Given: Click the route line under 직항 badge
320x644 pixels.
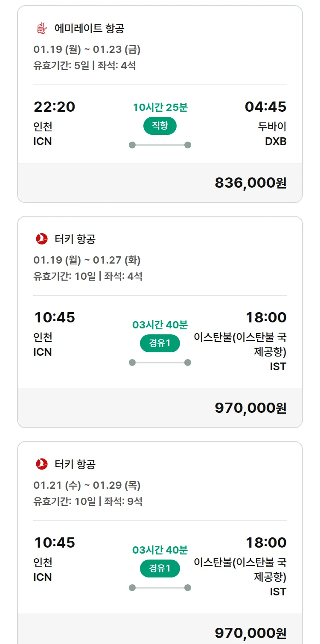Looking at the screenshot, I should (160, 145).
